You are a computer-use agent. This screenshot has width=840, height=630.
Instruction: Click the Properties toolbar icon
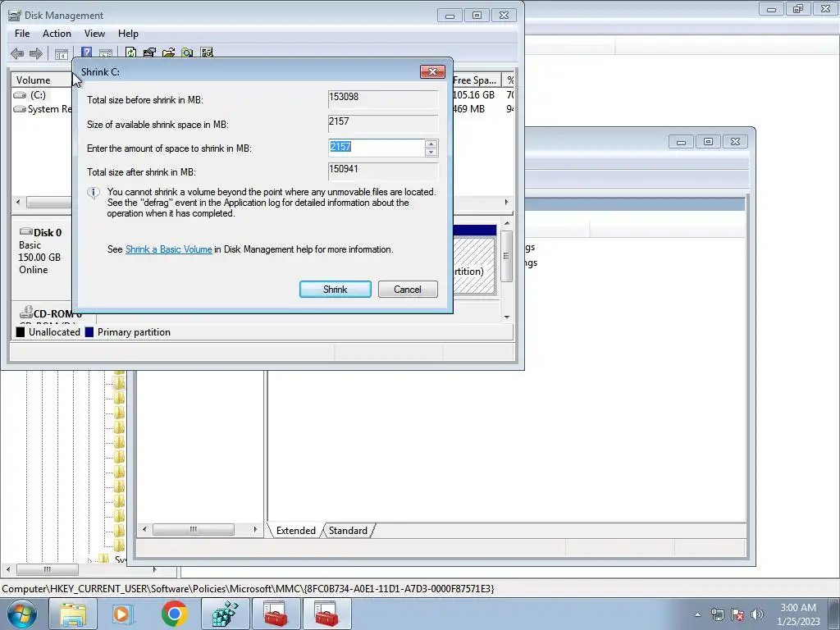coord(149,52)
